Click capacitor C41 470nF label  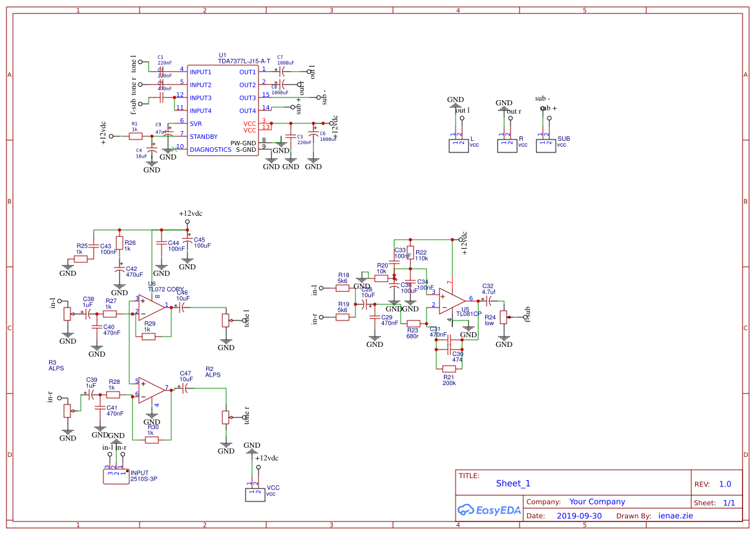coord(115,411)
